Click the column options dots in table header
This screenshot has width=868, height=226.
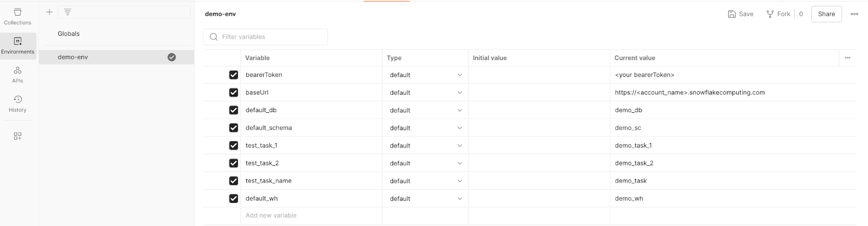tap(847, 58)
